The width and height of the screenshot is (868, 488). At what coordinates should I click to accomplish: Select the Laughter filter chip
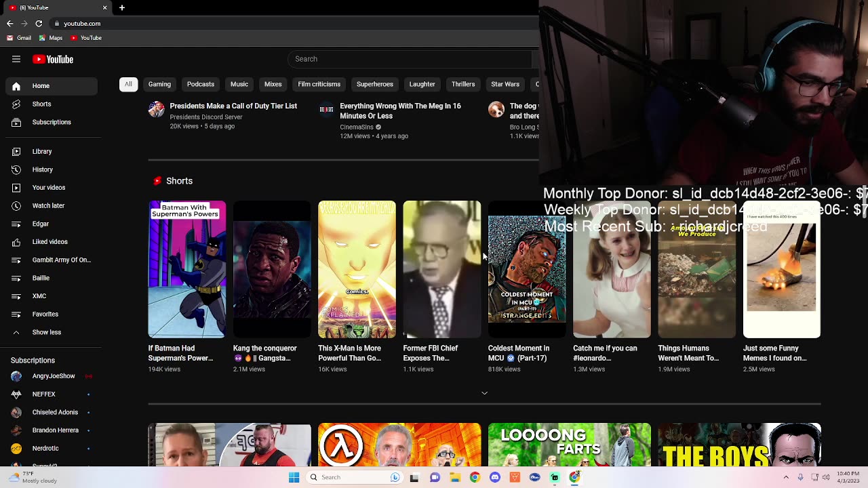click(x=422, y=84)
